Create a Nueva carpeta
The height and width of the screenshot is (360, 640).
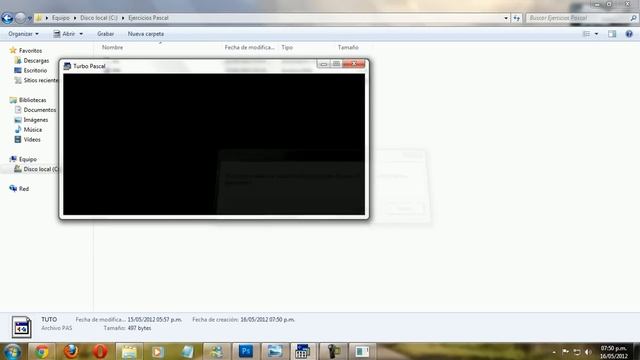click(146, 34)
